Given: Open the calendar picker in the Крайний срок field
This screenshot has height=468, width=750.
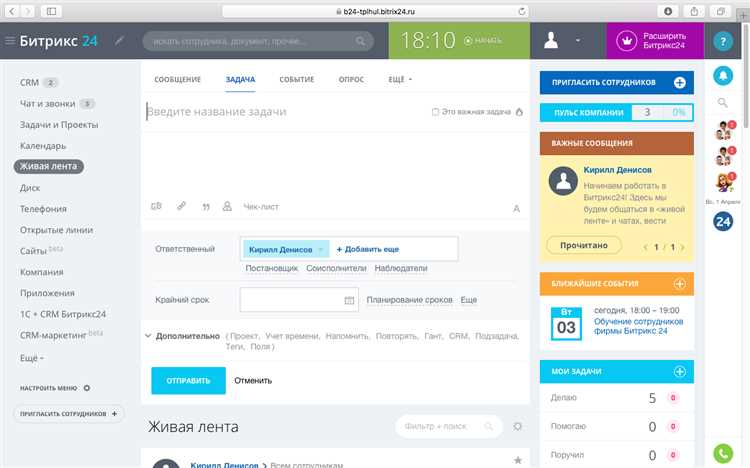Looking at the screenshot, I should pos(349,300).
